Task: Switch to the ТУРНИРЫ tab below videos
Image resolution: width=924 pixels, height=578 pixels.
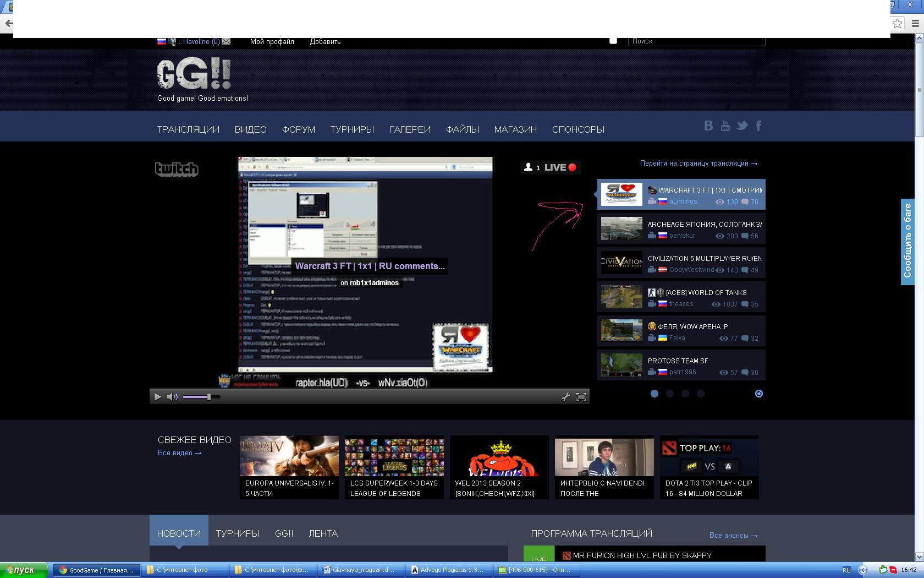Action: click(x=238, y=533)
